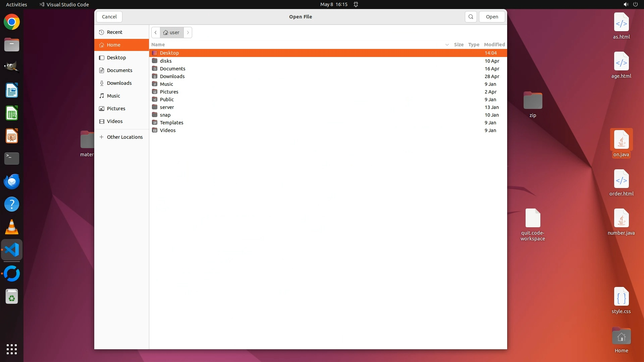Select the Templates folder row
Screen dimensions: 644x362
pyautogui.click(x=171, y=123)
